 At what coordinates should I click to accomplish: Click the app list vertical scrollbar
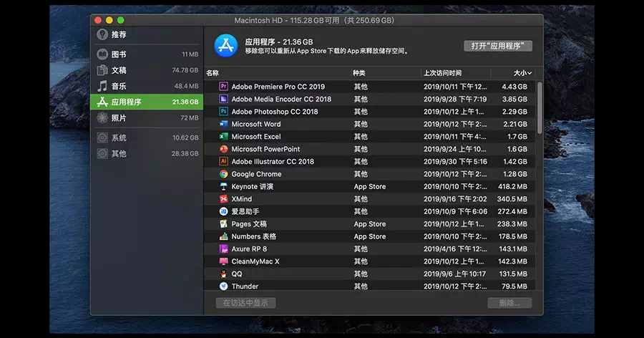pos(540,107)
